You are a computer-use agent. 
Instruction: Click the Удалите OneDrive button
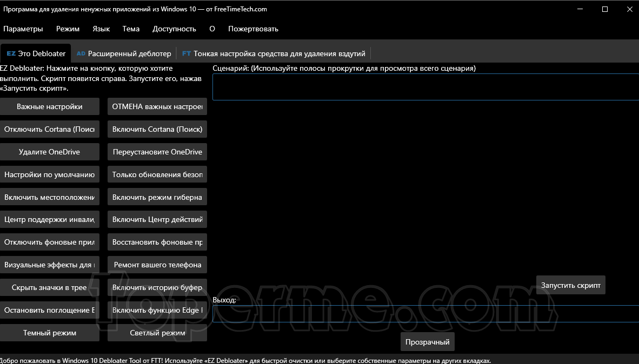coord(50,152)
